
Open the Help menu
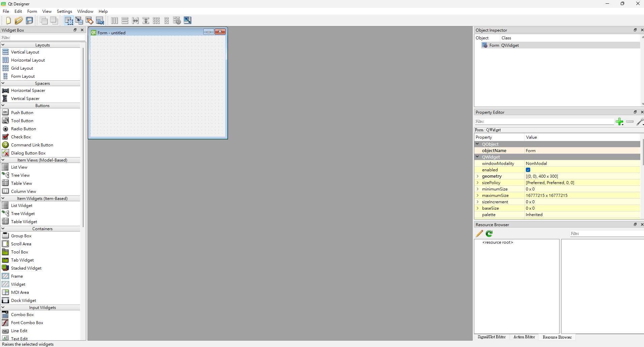[103, 11]
